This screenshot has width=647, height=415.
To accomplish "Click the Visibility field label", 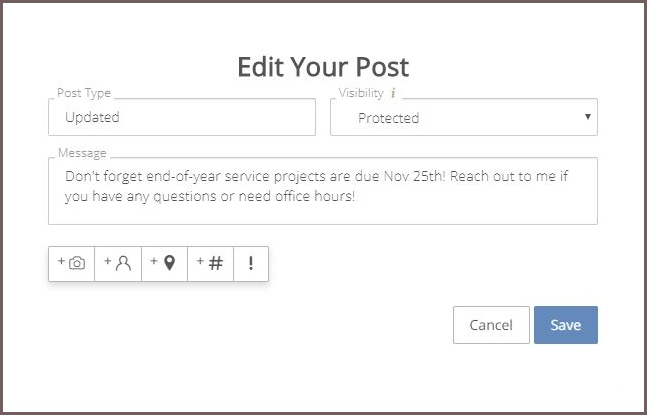I will tap(361, 93).
